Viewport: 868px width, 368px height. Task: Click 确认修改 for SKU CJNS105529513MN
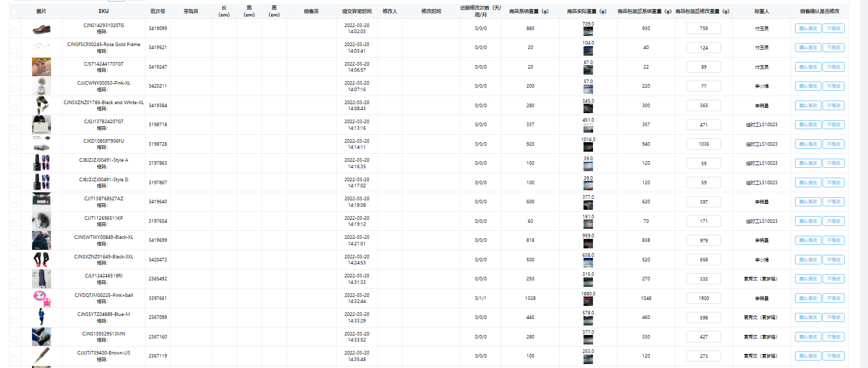point(808,337)
